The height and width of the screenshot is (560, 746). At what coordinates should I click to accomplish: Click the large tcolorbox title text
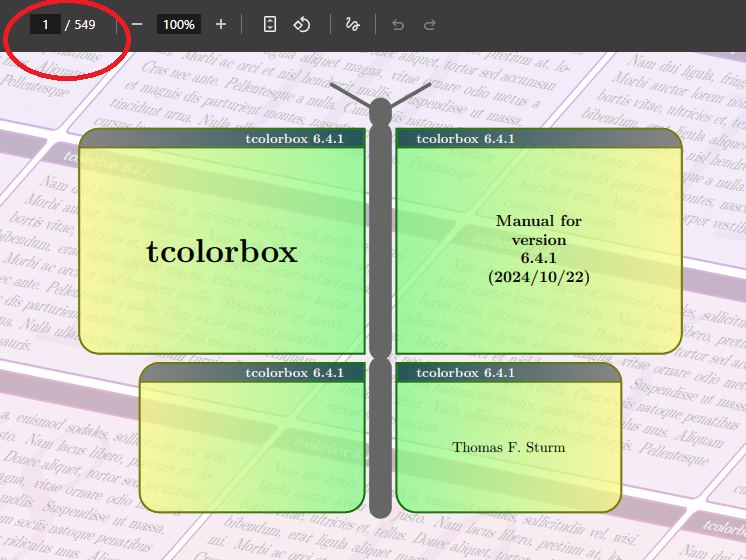(222, 252)
